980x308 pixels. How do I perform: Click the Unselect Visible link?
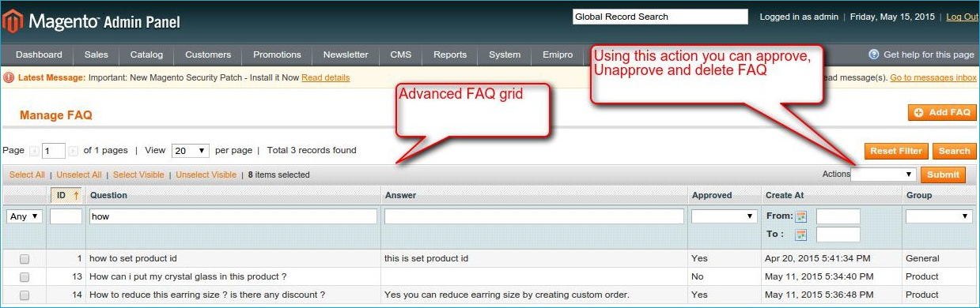coord(206,175)
